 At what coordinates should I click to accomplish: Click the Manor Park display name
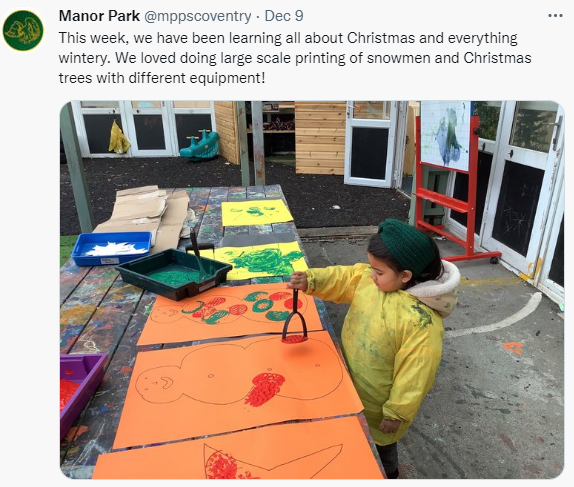click(99, 16)
